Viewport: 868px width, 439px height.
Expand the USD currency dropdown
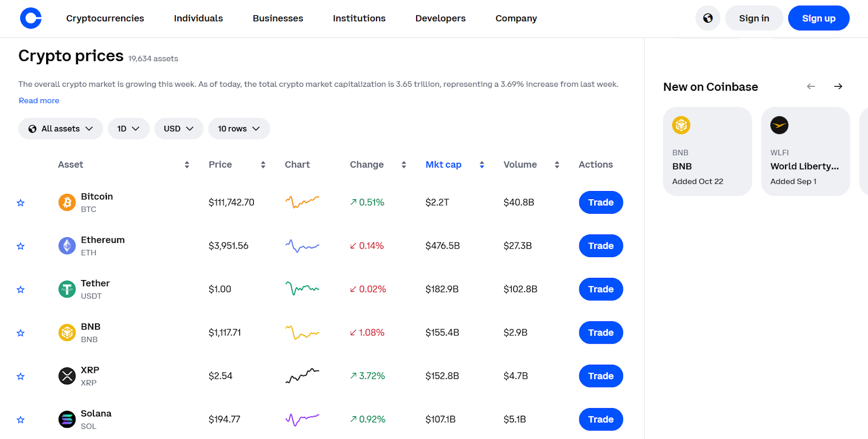click(x=178, y=129)
